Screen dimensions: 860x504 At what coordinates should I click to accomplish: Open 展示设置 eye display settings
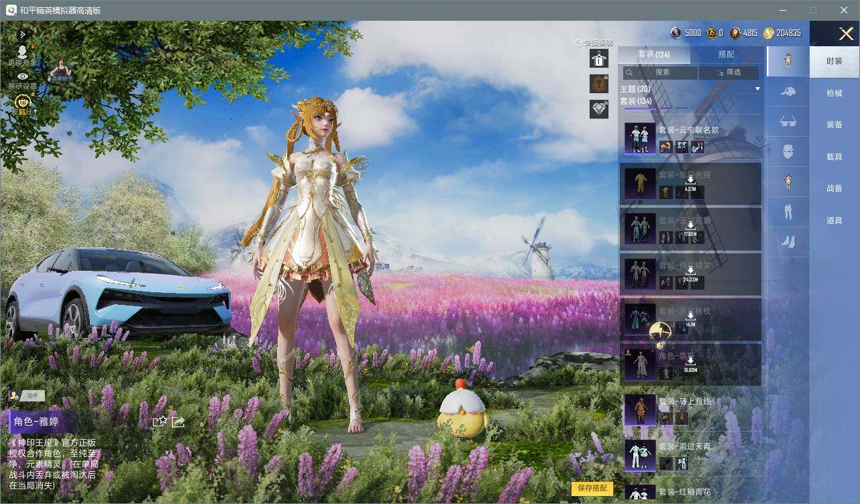(x=23, y=81)
